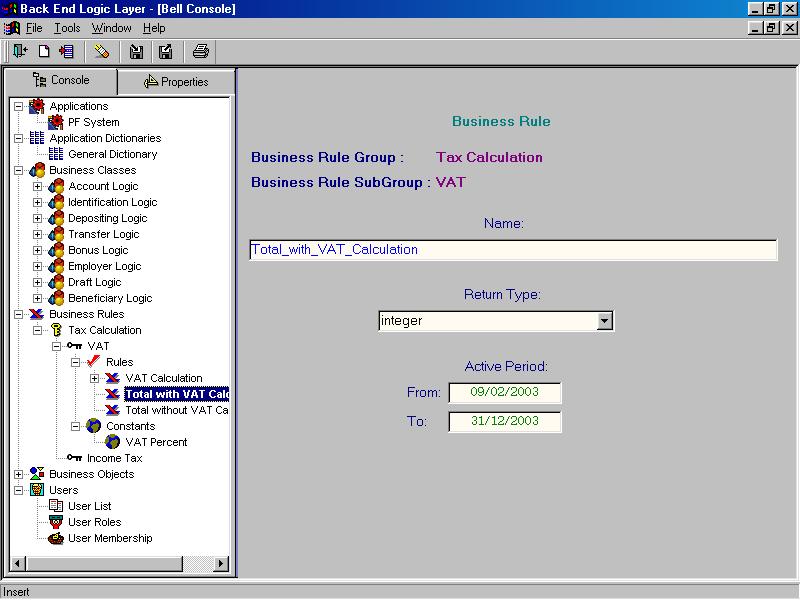
Task: Click the Business Rules X icon
Action: (37, 314)
